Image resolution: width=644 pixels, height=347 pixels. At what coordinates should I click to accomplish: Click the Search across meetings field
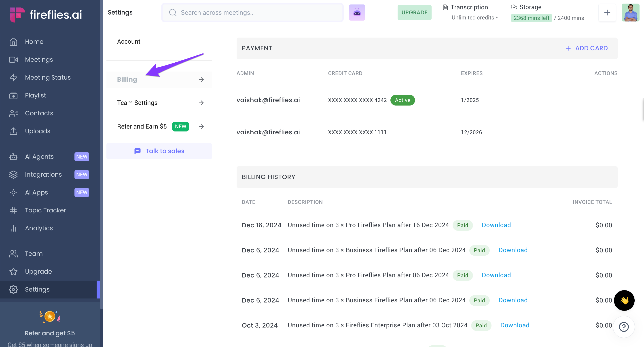coord(252,13)
